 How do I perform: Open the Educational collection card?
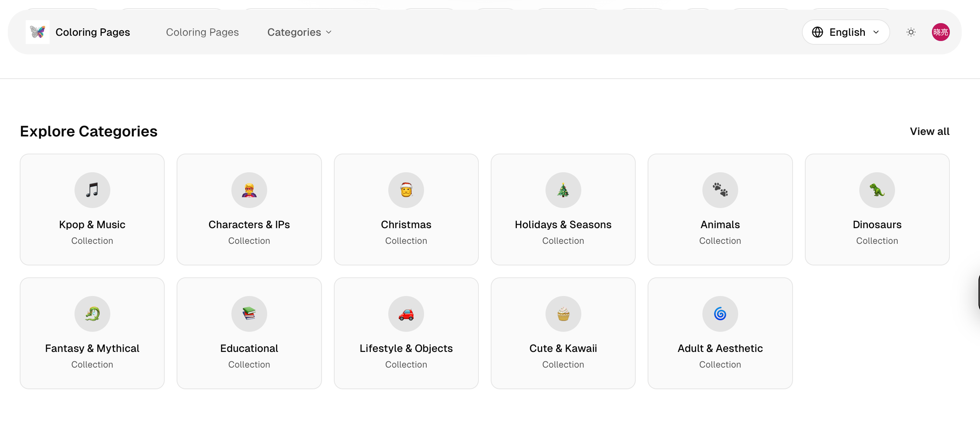click(249, 333)
